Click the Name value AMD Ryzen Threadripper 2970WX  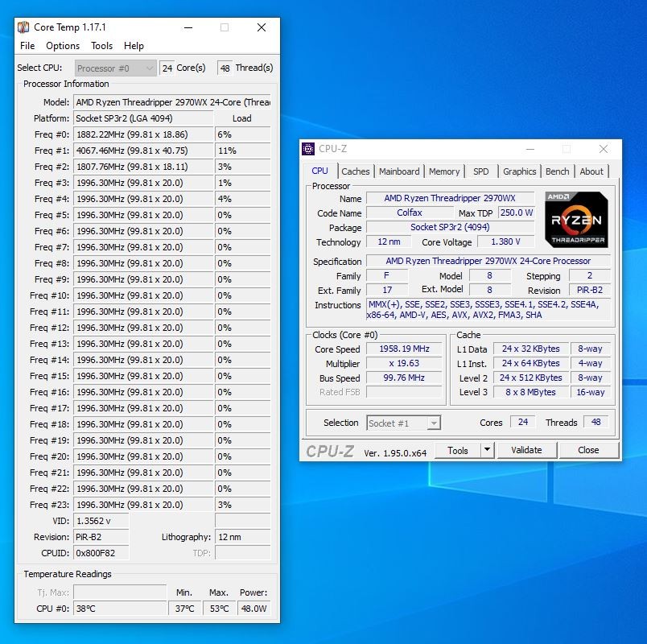click(x=450, y=198)
